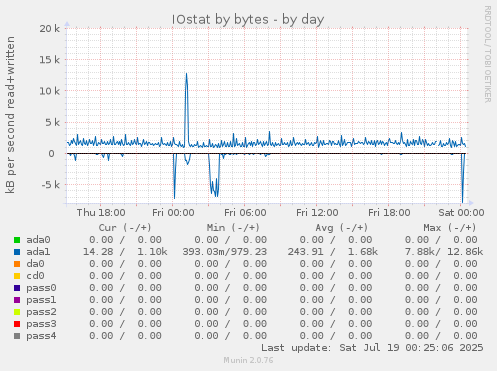
Task: Click the ada1 average value '1.68k'
Action: pyautogui.click(x=363, y=252)
